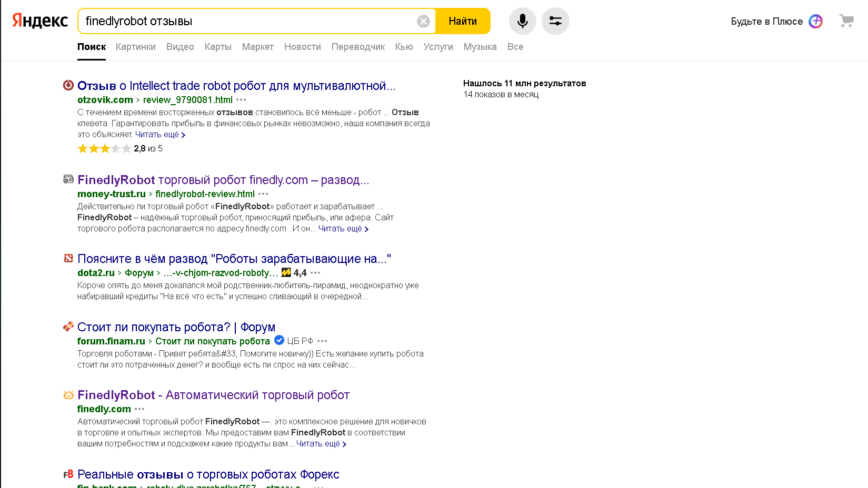
Task: Click the finedlyrobot-review.html path link
Action: (x=205, y=194)
